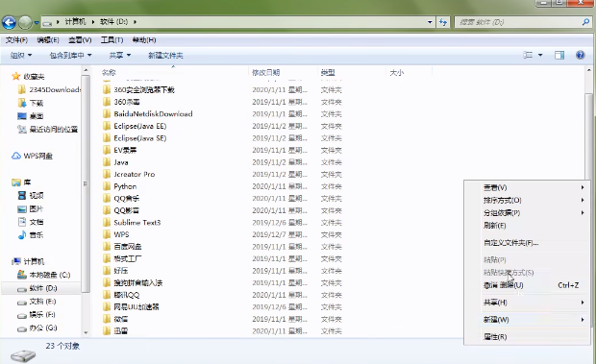596x364 pixels.
Task: Open the 2345Downloads folder in favorites
Action: coord(49,89)
